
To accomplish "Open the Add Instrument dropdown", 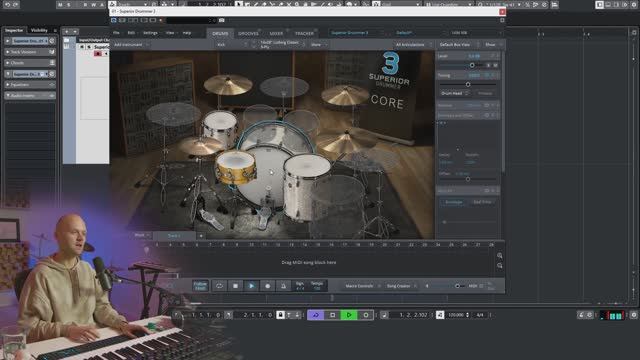I will pyautogui.click(x=131, y=44).
